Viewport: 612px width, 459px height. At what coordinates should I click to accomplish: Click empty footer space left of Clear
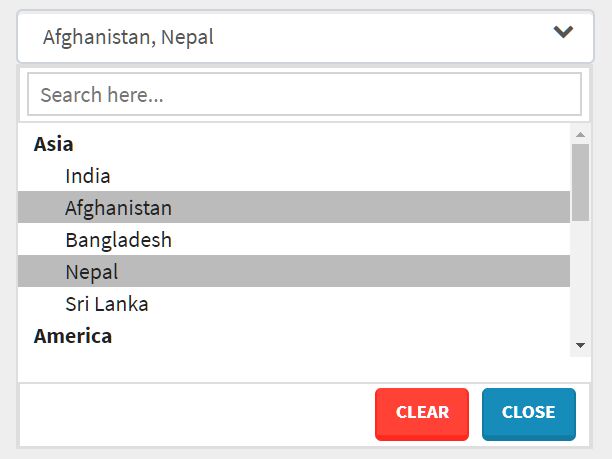tap(190, 413)
